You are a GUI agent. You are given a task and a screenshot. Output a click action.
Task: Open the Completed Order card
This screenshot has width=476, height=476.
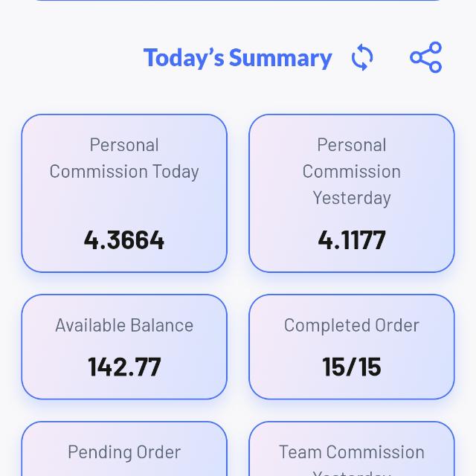[x=352, y=347]
